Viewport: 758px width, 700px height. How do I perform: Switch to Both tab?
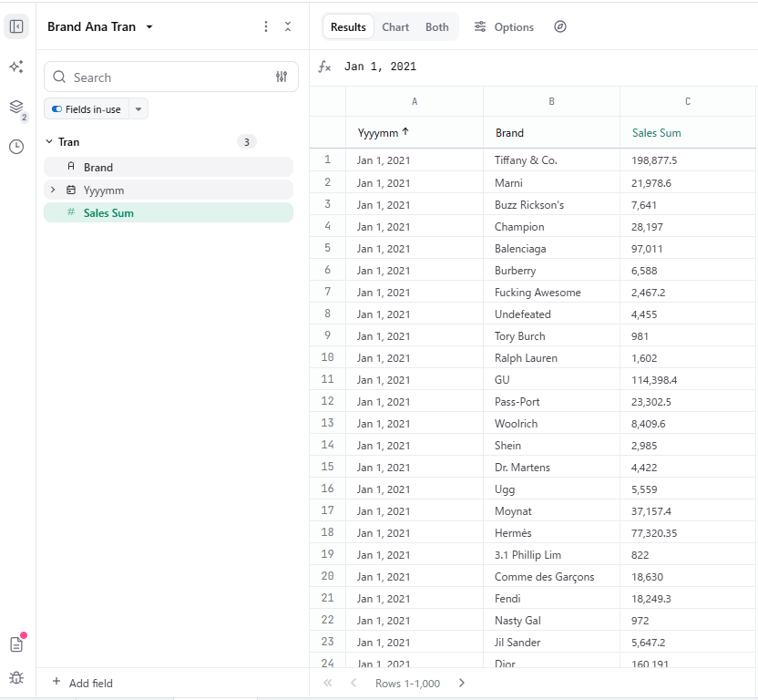pos(437,27)
